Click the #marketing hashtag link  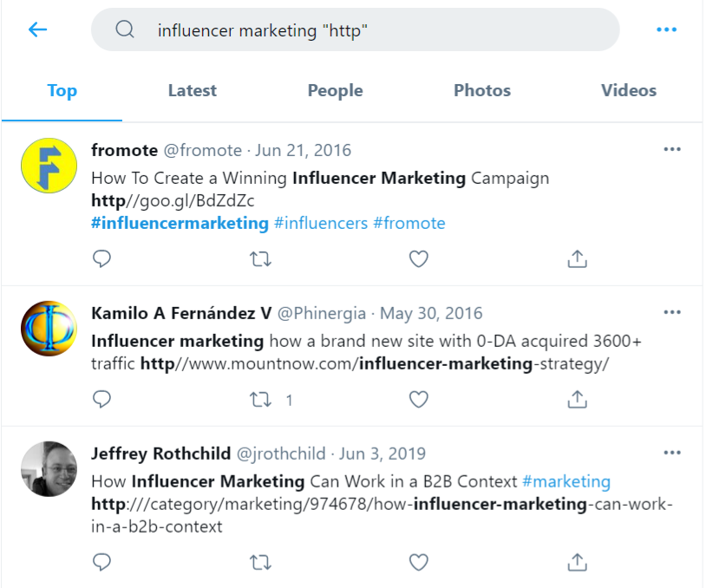(567, 480)
